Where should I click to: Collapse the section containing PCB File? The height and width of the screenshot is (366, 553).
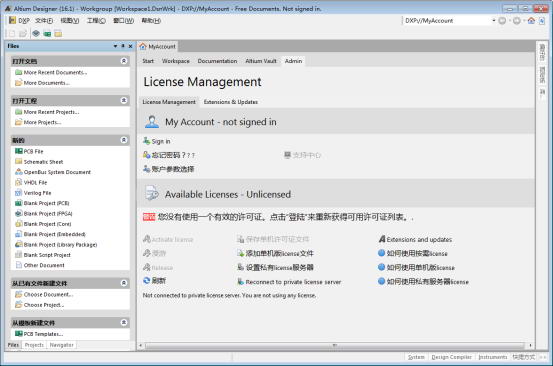[124, 140]
